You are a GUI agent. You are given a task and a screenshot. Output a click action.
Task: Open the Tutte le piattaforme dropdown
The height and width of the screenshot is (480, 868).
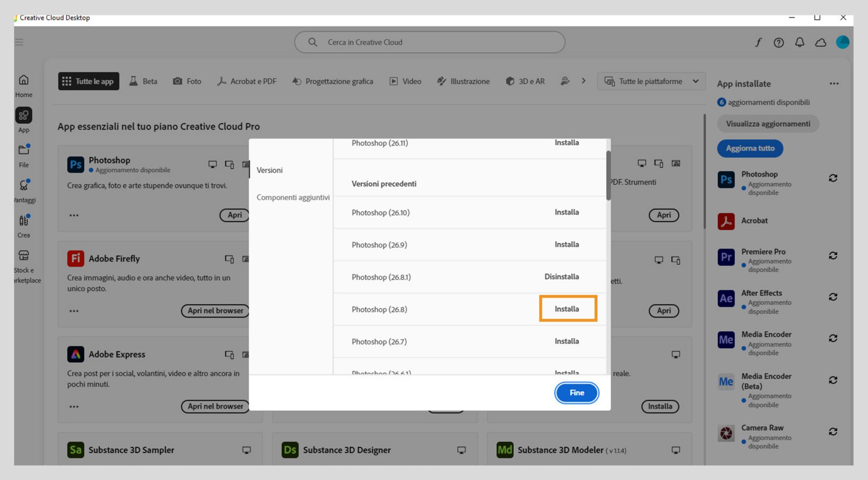(x=651, y=81)
